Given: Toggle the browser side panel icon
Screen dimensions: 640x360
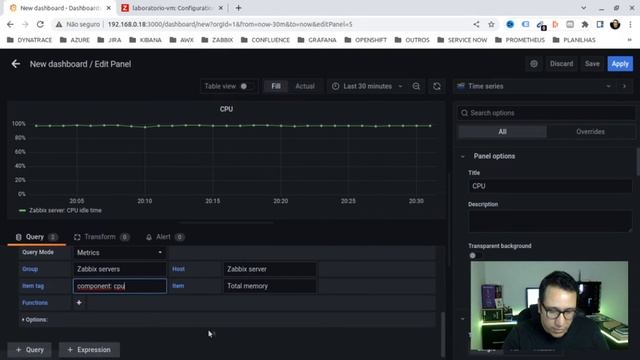Looking at the screenshot, I should [600, 24].
